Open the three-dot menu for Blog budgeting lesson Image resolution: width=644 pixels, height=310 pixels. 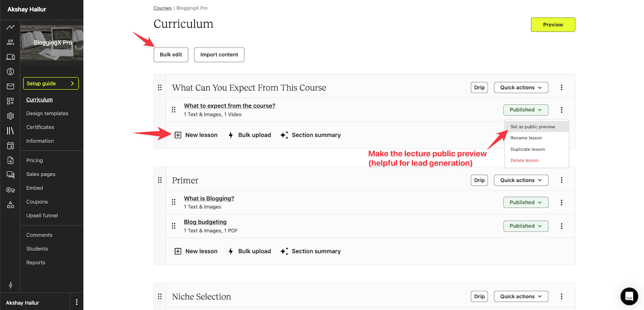561,226
